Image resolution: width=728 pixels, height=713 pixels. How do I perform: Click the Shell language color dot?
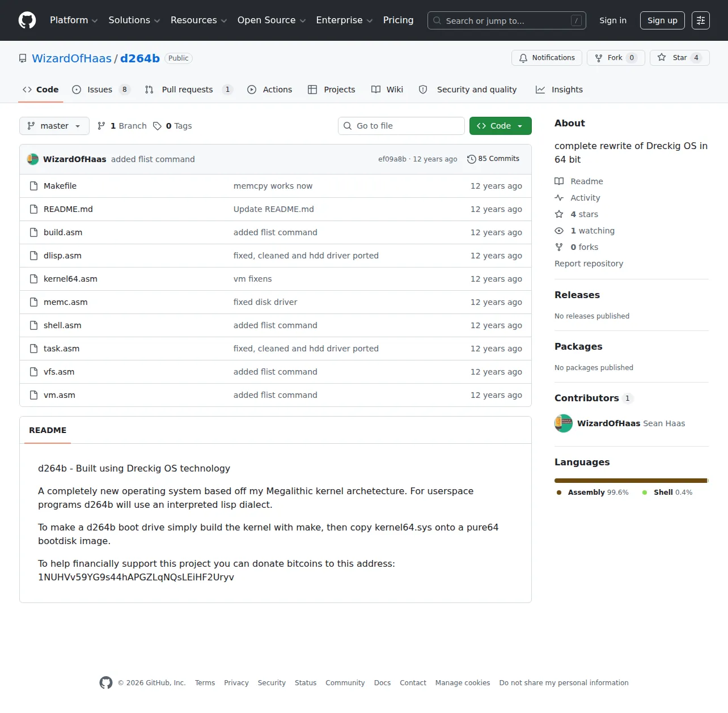click(x=645, y=493)
